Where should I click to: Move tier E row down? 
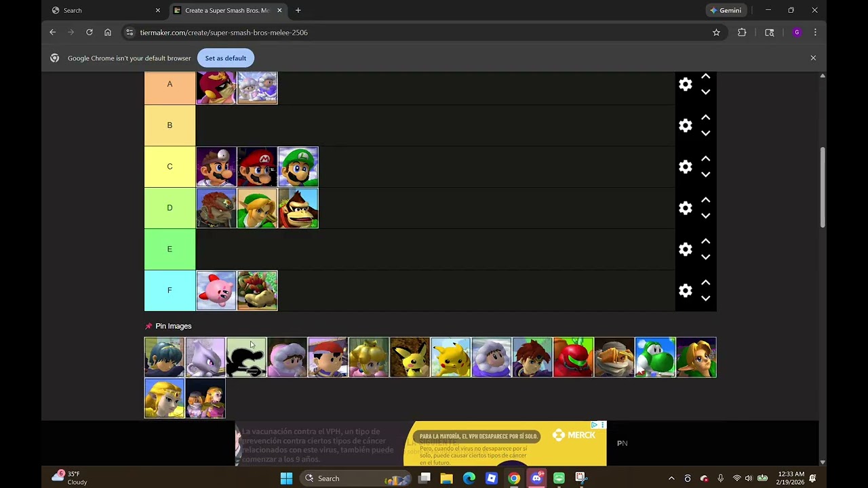(x=705, y=258)
